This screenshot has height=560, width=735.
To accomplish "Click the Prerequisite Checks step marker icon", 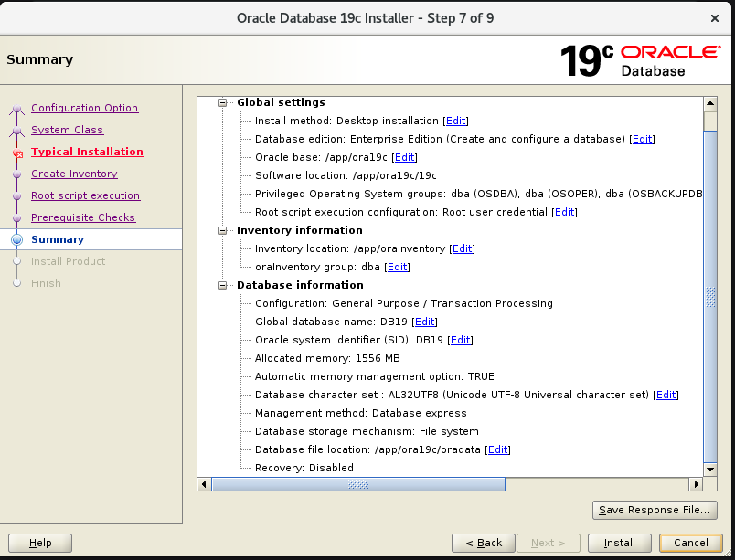I will click(x=16, y=218).
